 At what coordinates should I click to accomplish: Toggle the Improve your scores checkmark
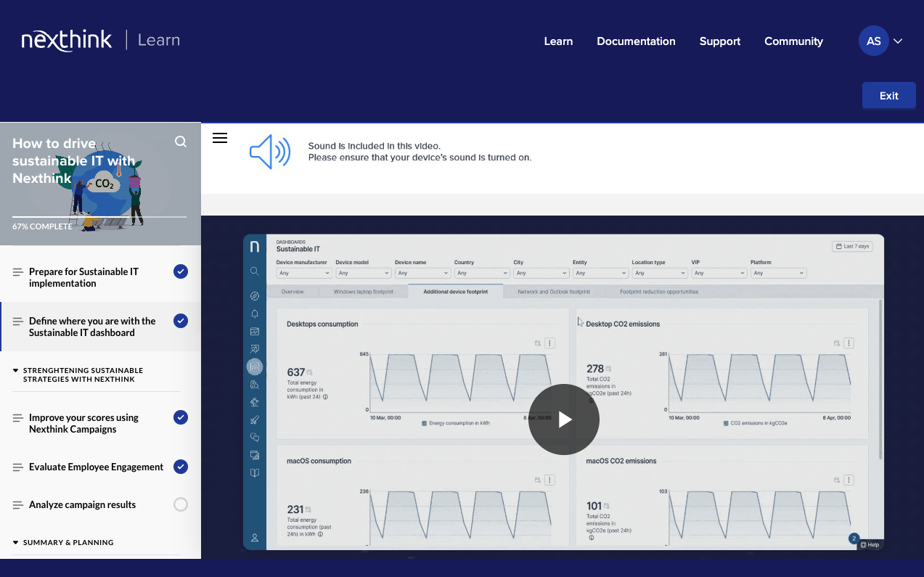point(181,417)
